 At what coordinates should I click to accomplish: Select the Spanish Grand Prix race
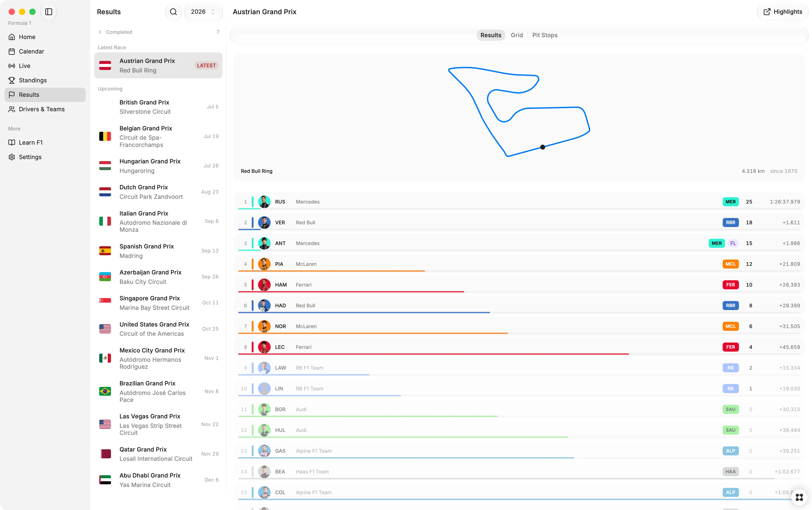click(158, 251)
